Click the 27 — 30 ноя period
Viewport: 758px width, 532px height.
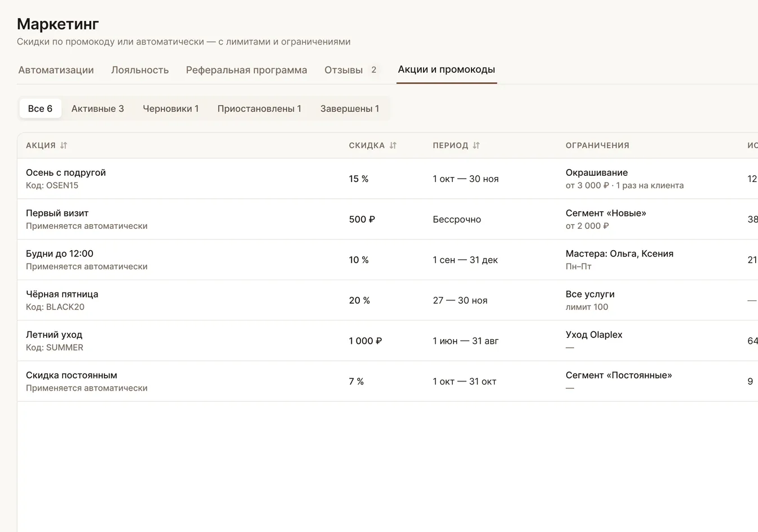[460, 300]
